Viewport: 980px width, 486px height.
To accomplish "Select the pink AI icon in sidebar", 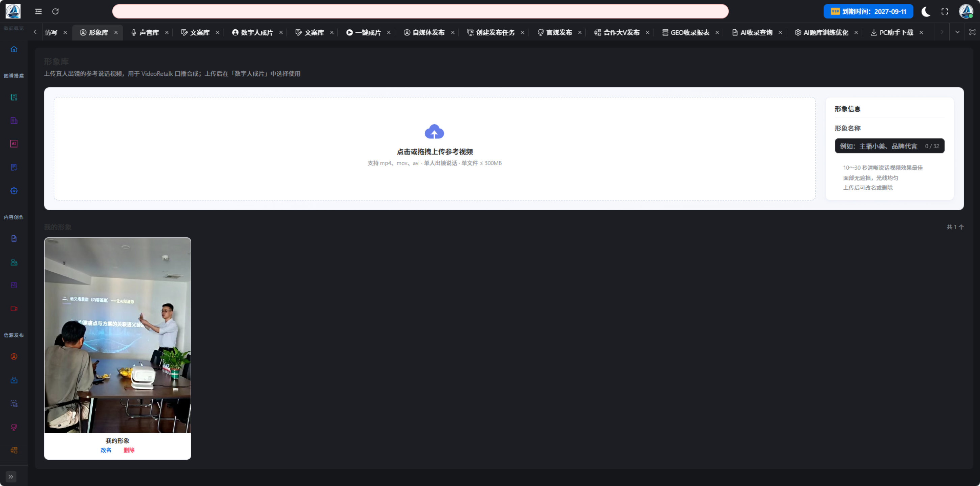I will tap(14, 143).
